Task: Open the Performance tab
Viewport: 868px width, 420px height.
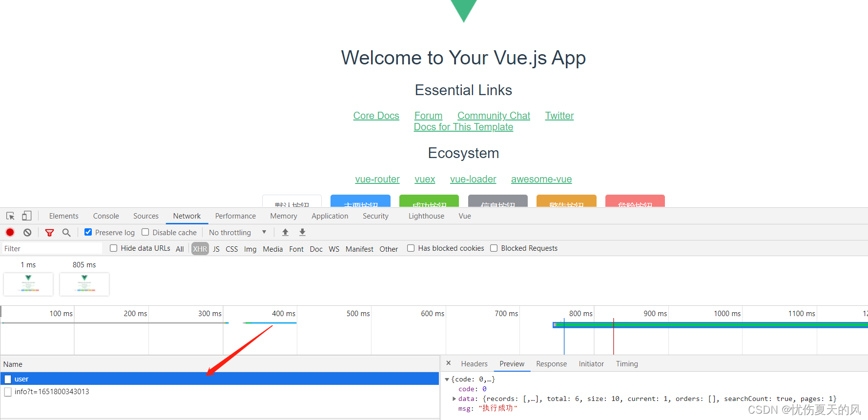Action: 235,216
